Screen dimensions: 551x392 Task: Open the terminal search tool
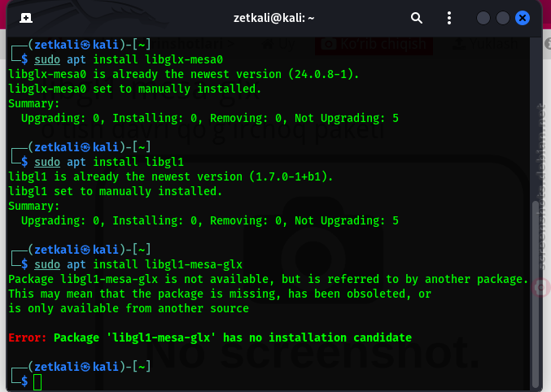coord(417,18)
